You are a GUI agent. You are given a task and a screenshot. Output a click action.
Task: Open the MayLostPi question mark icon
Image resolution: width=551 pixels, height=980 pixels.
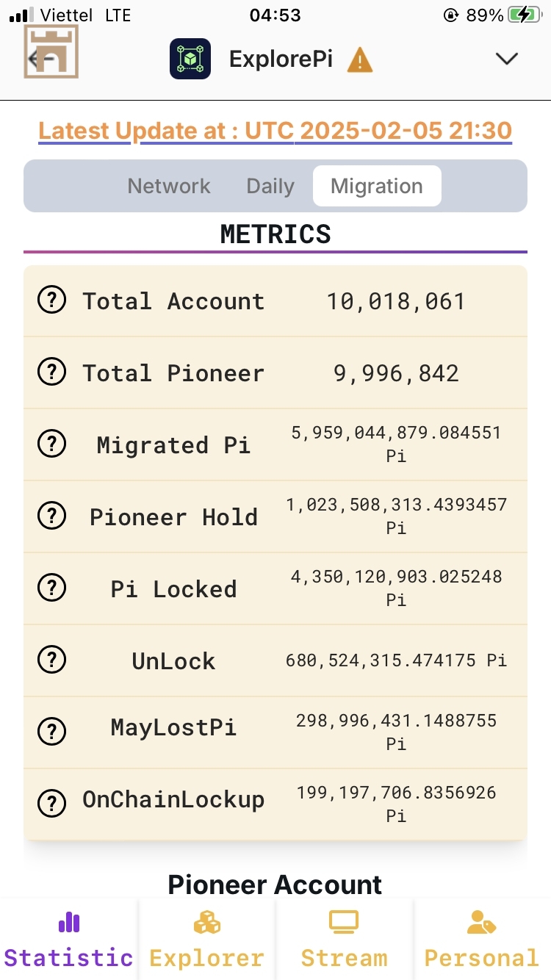coord(51,731)
